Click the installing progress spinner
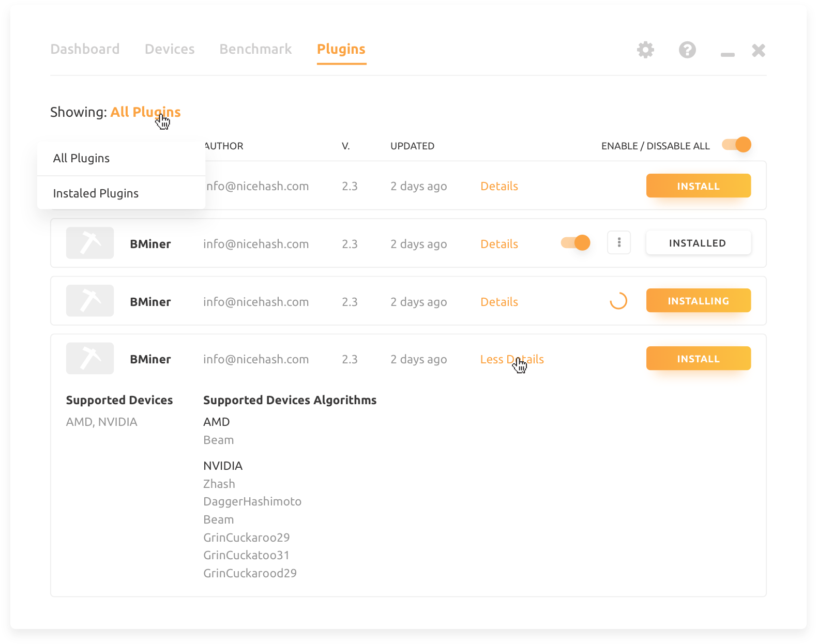The image size is (817, 644). pyautogui.click(x=618, y=301)
